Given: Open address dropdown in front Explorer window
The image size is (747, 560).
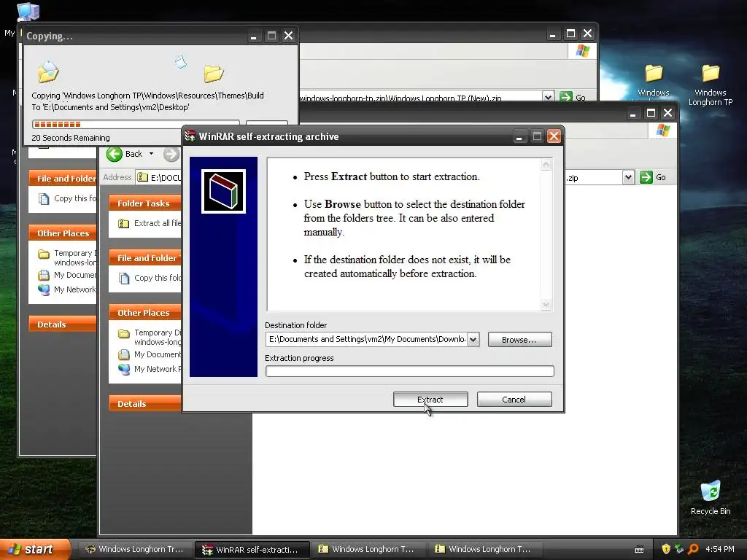Looking at the screenshot, I should pyautogui.click(x=628, y=177).
